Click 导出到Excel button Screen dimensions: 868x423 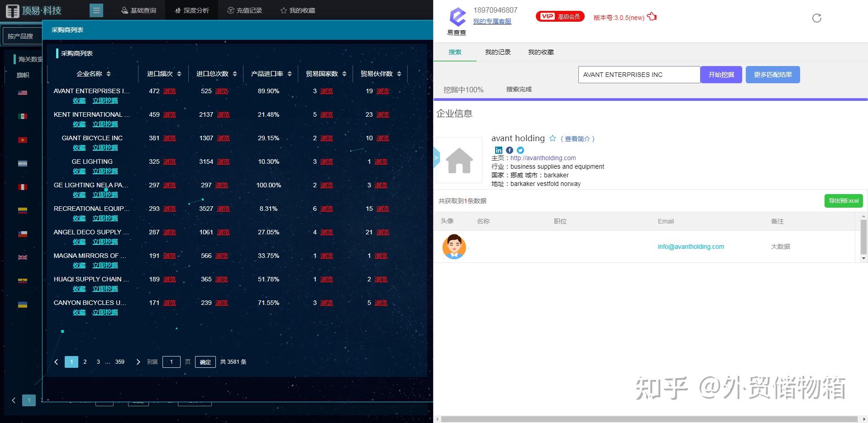click(x=843, y=201)
